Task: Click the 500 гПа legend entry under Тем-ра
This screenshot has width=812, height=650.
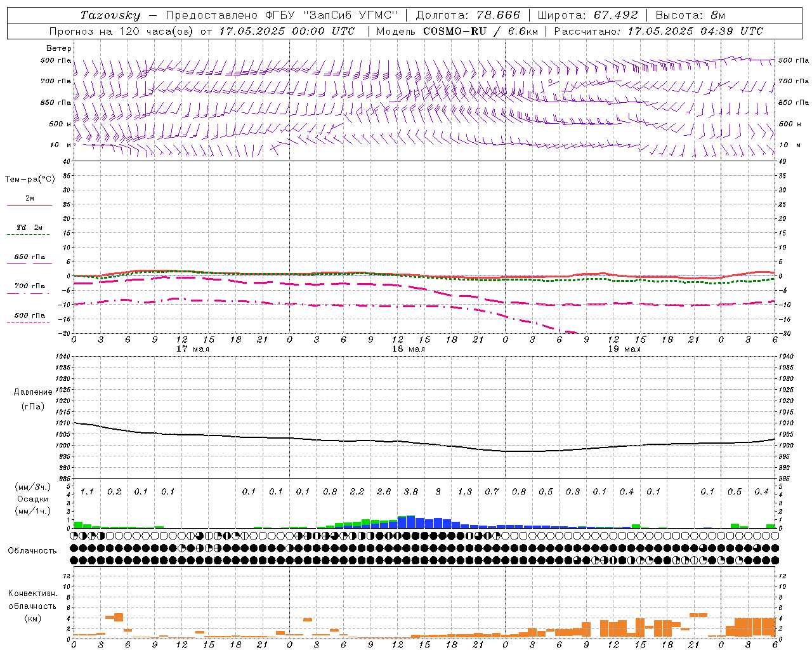Action: tap(29, 315)
